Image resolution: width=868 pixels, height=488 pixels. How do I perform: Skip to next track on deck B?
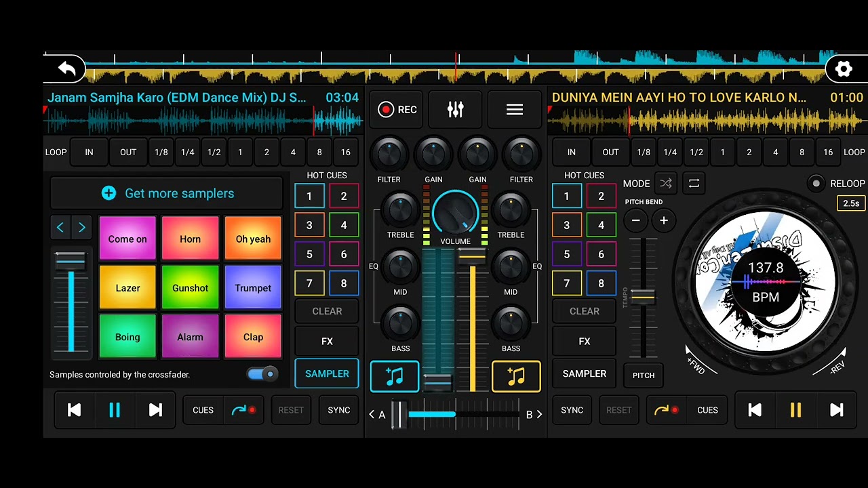(x=837, y=410)
